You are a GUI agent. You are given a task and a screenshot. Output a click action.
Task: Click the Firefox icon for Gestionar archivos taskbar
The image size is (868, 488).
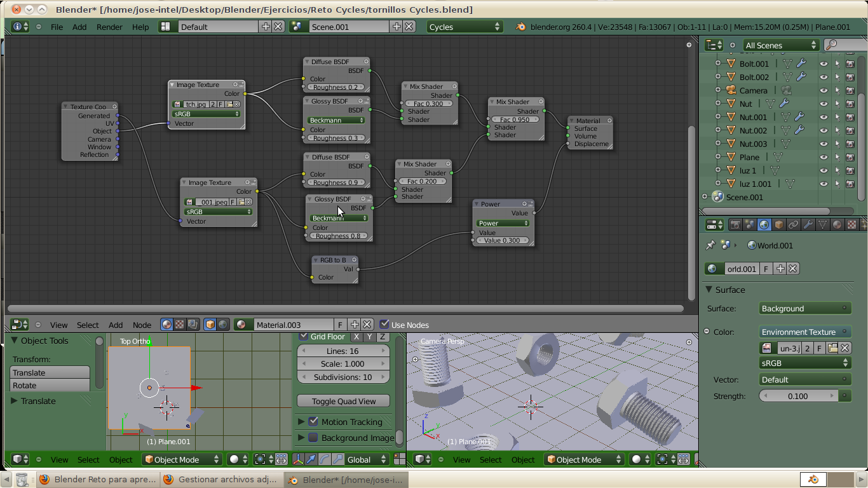pyautogui.click(x=168, y=480)
